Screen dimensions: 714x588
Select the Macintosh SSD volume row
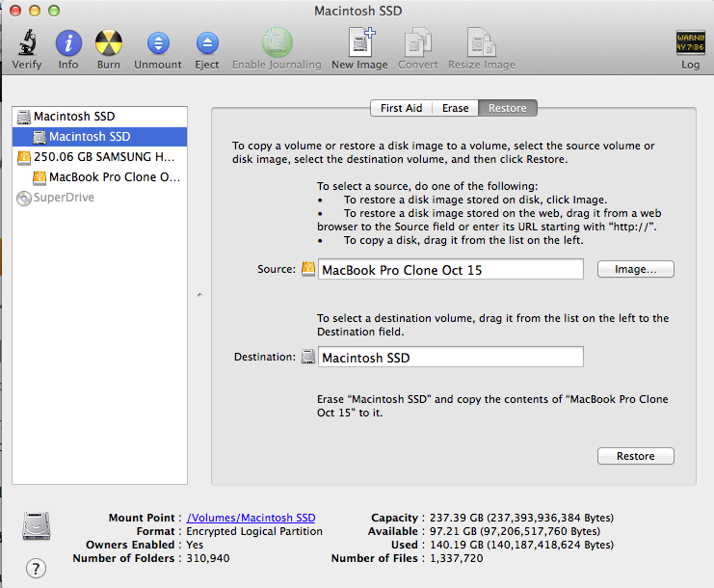coord(99,137)
